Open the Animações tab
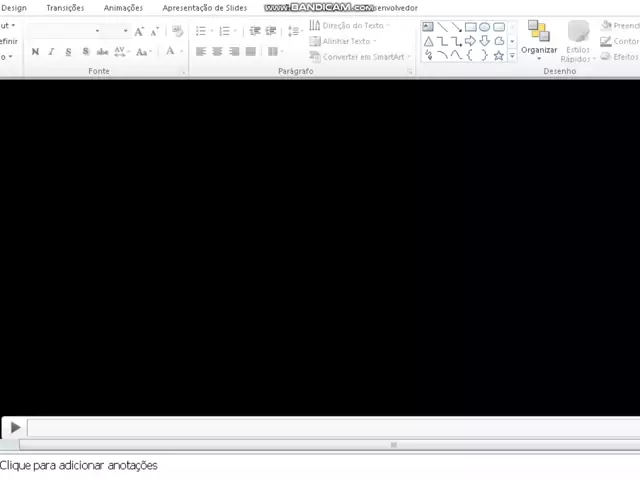 (x=123, y=8)
